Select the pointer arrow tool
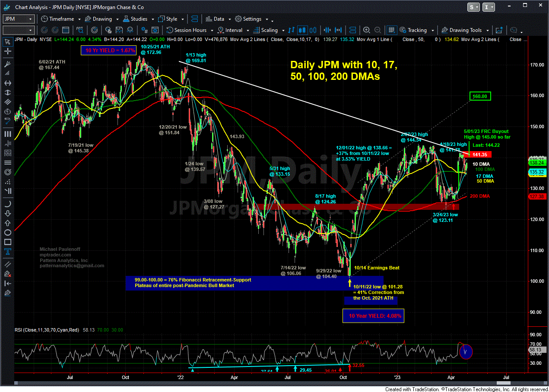 pyautogui.click(x=7, y=42)
